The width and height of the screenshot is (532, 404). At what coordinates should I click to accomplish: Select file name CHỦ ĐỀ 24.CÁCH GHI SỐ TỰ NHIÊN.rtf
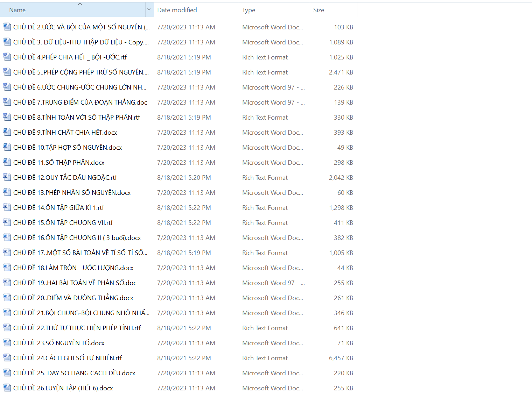(68, 358)
